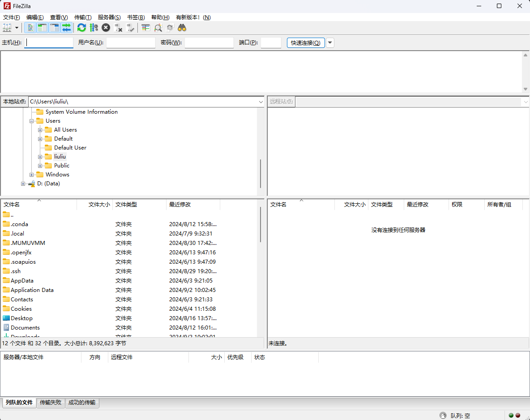Open the 文件(F) menu

point(12,17)
